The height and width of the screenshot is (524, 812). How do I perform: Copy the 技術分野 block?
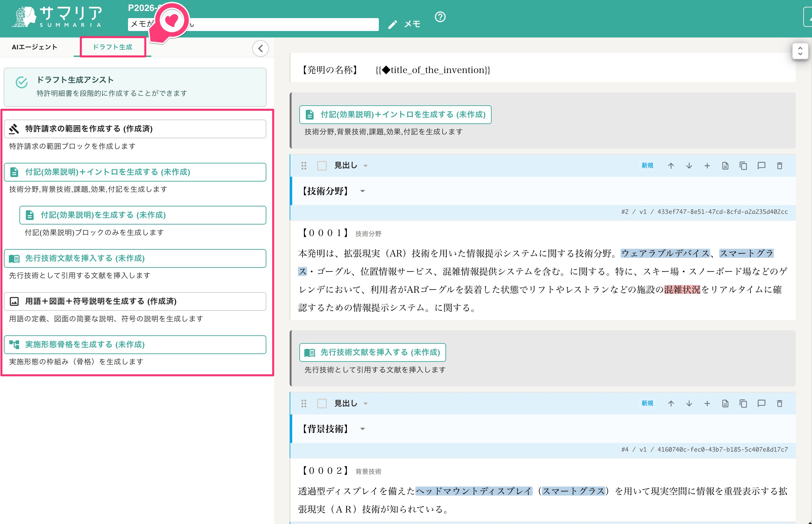pyautogui.click(x=743, y=166)
